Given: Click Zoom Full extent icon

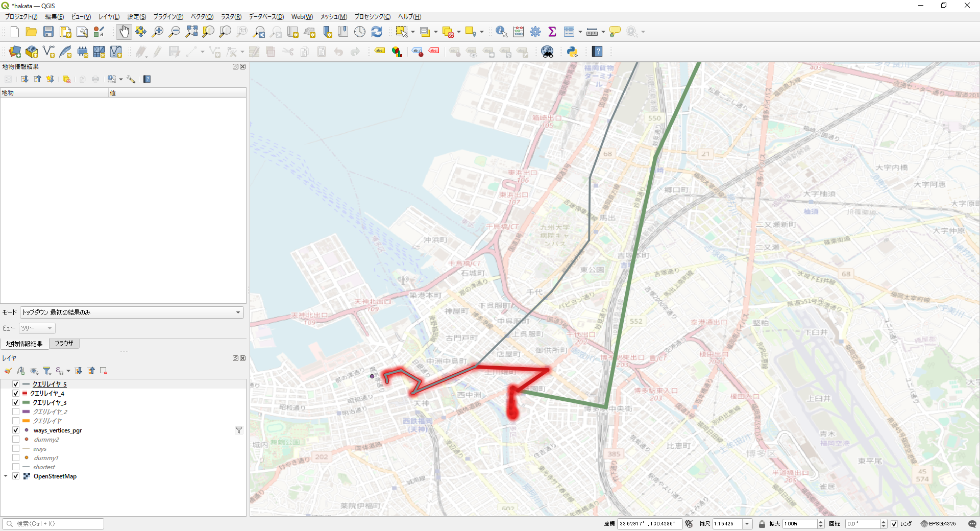Looking at the screenshot, I should pos(191,32).
